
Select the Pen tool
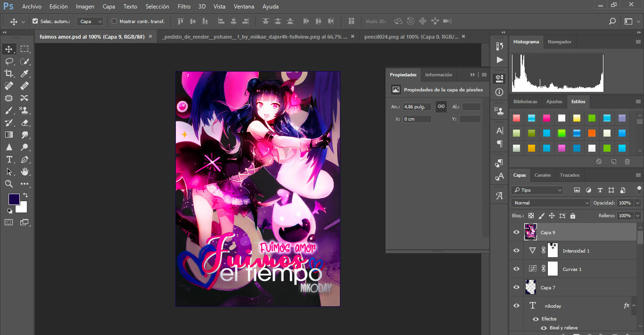25,159
